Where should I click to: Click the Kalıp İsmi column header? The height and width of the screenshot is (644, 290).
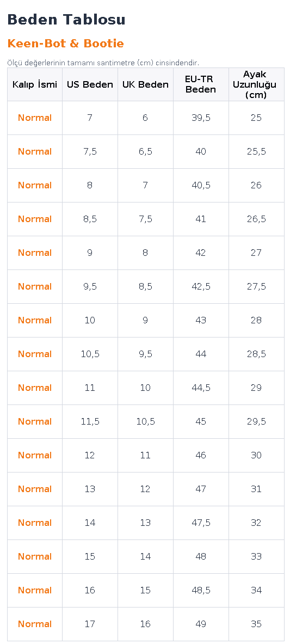tap(35, 84)
